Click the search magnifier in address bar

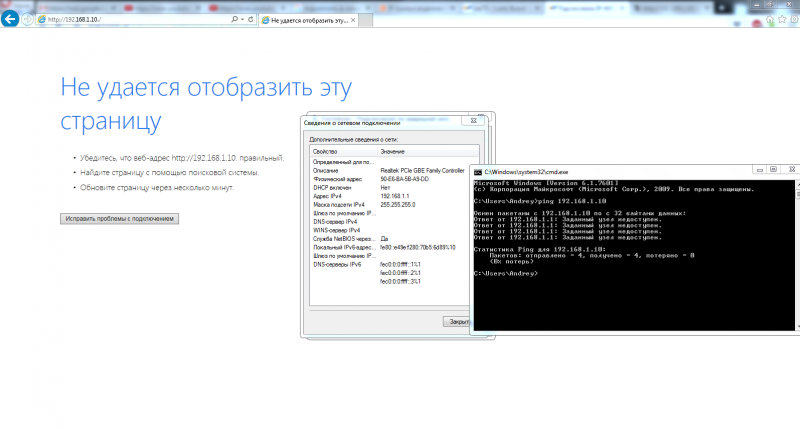click(234, 19)
